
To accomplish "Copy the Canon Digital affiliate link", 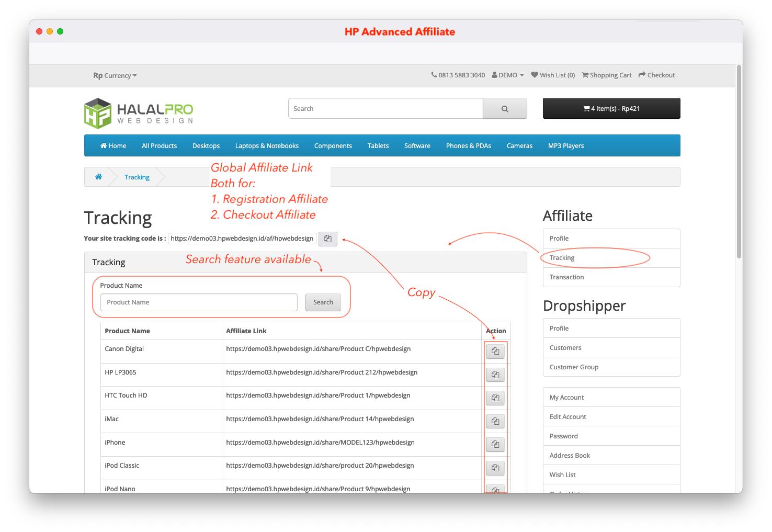I will point(495,351).
